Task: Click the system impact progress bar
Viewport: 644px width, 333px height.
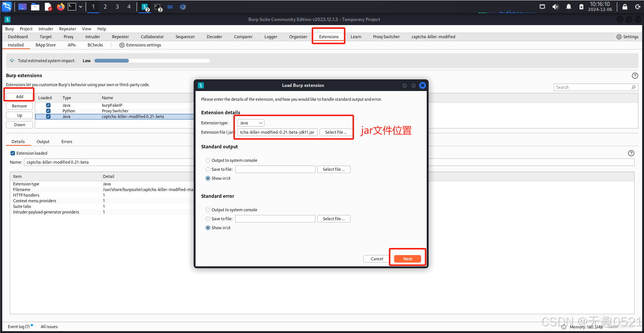Action: click(152, 61)
